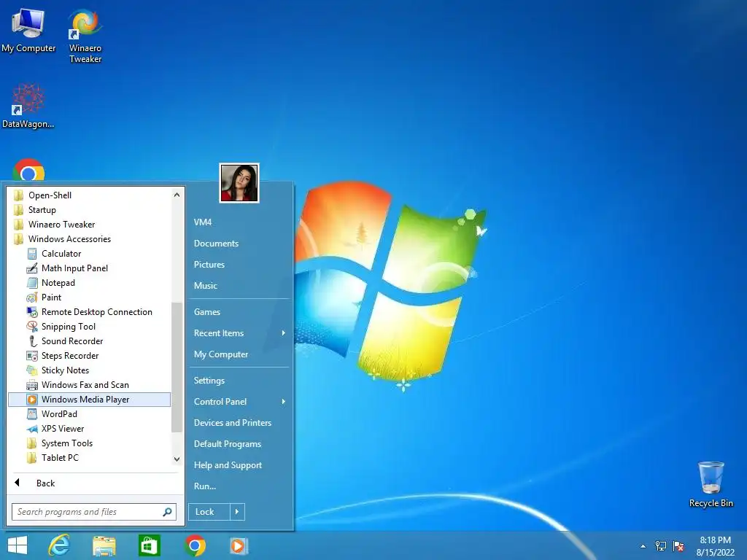
Task: Open the Store app in the taskbar
Action: click(x=149, y=545)
